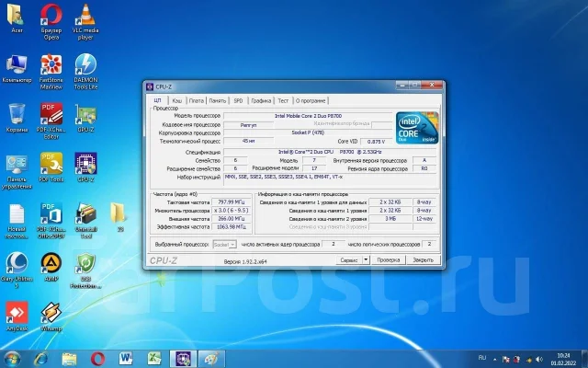Click the Проверка button
The width and height of the screenshot is (588, 368).
click(x=388, y=259)
